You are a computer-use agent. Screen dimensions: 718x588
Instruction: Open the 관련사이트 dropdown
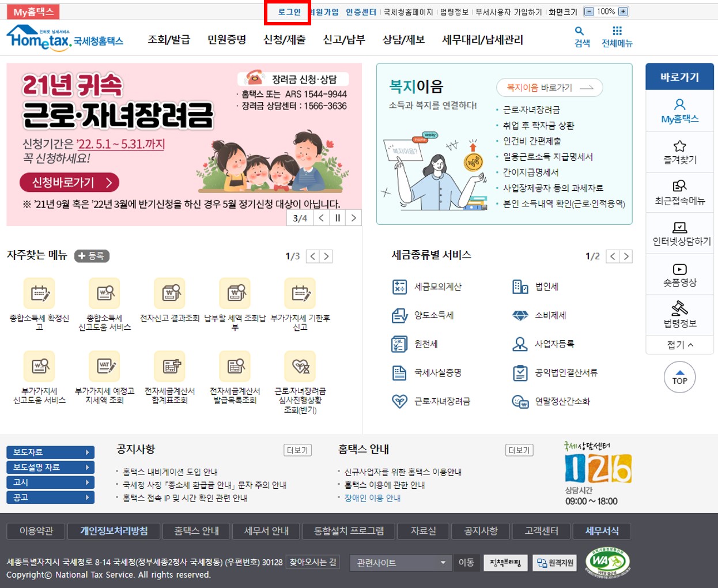(x=402, y=563)
